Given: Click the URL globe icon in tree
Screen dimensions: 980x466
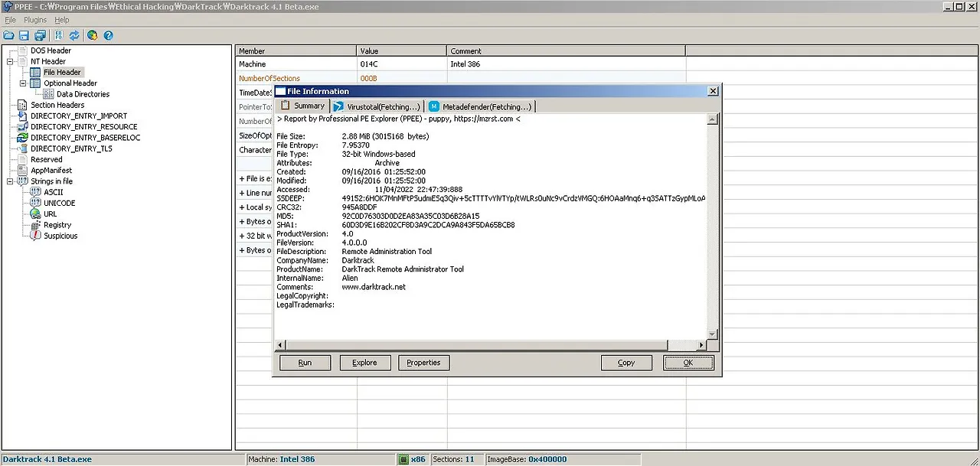Looking at the screenshot, I should pos(35,214).
